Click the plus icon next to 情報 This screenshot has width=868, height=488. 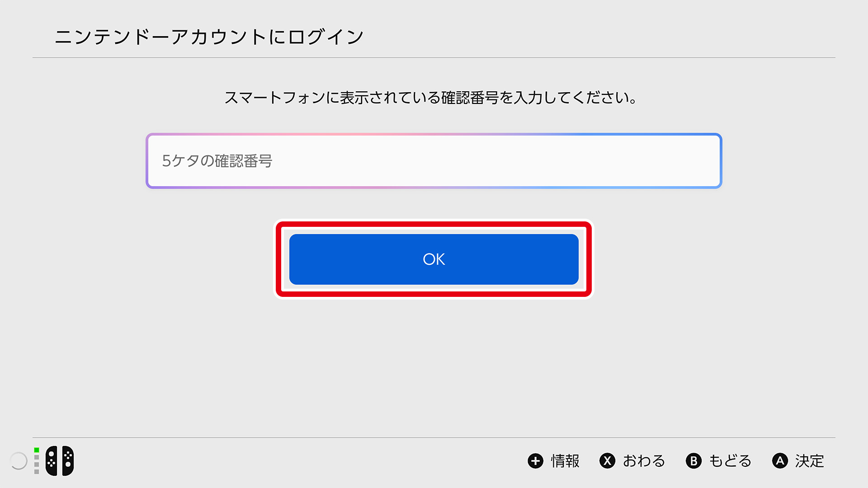point(535,461)
